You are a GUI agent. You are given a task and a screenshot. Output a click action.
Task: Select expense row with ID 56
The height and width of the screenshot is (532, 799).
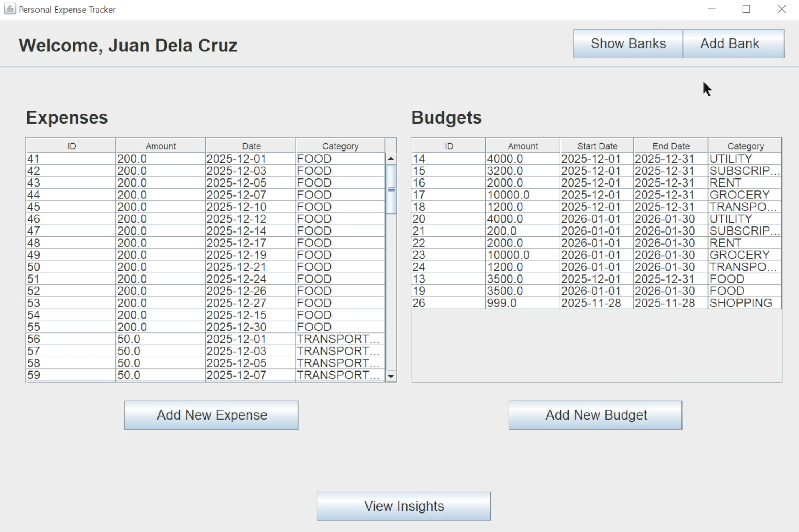pos(71,339)
